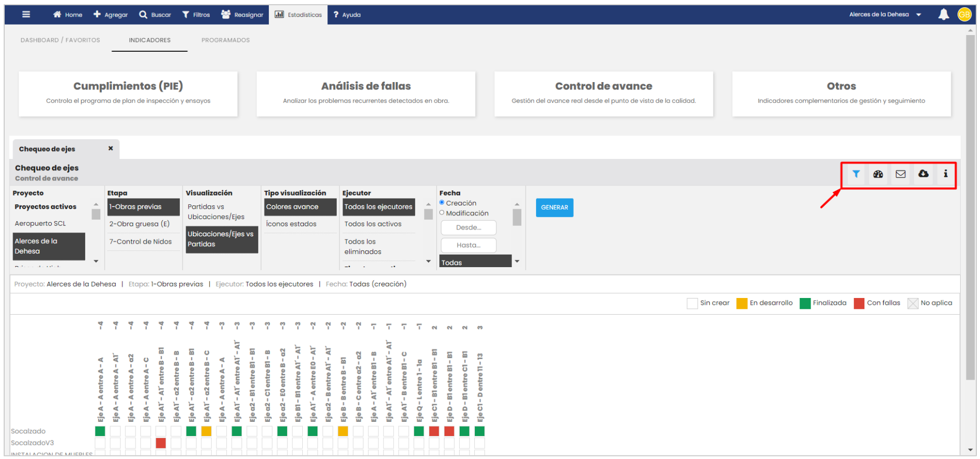The image size is (980, 459).
Task: Close the Chequeo de ejes tab
Action: click(110, 148)
